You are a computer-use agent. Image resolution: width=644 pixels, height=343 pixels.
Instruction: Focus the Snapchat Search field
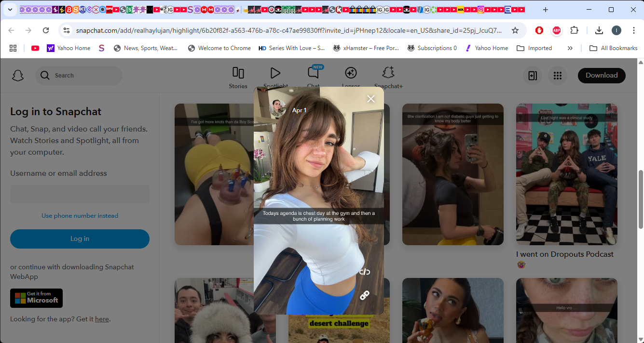(x=79, y=76)
